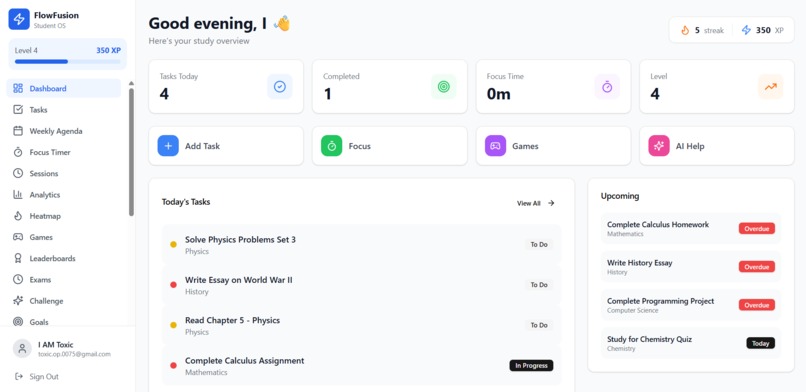Open Tasks in the sidebar
This screenshot has width=806, height=392.
[64, 109]
